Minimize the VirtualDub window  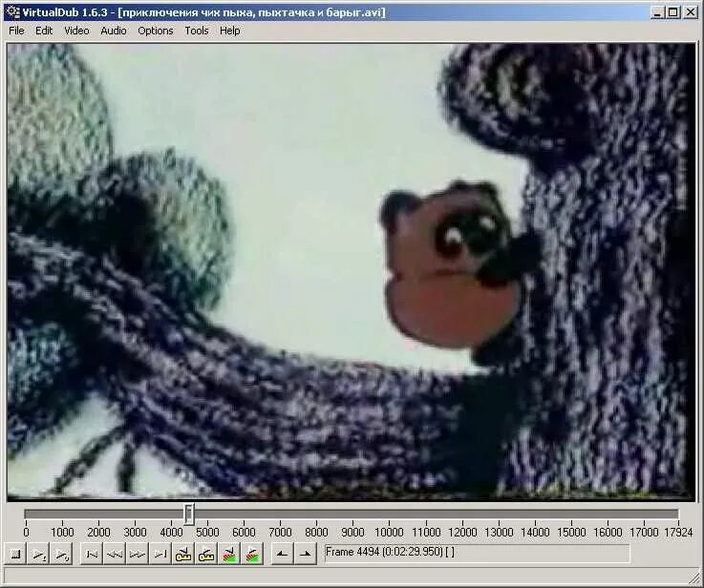(657, 12)
